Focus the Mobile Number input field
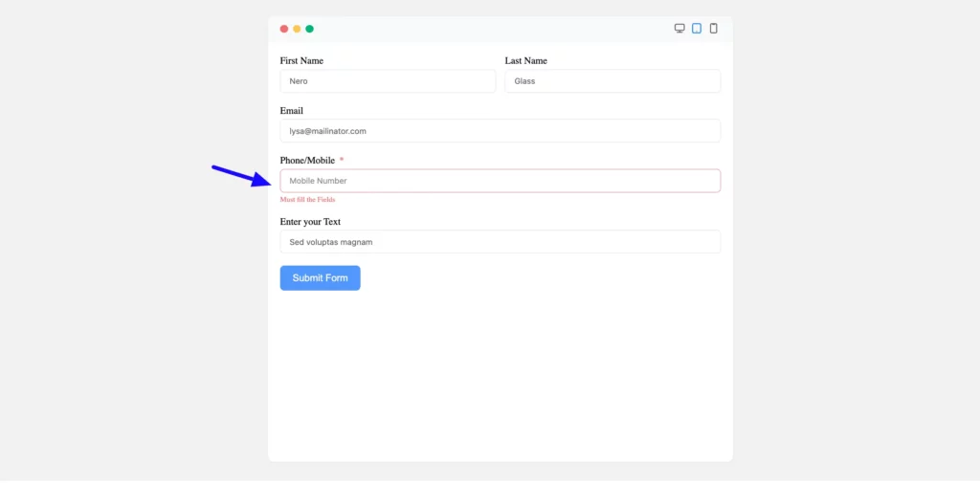The width and height of the screenshot is (980, 483). click(x=500, y=181)
